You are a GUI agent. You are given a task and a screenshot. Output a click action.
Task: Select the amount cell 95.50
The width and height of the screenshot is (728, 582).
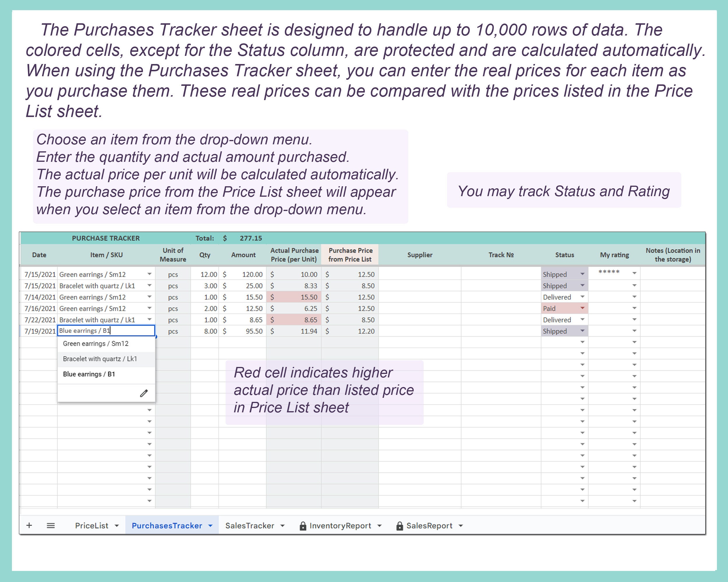(x=243, y=331)
